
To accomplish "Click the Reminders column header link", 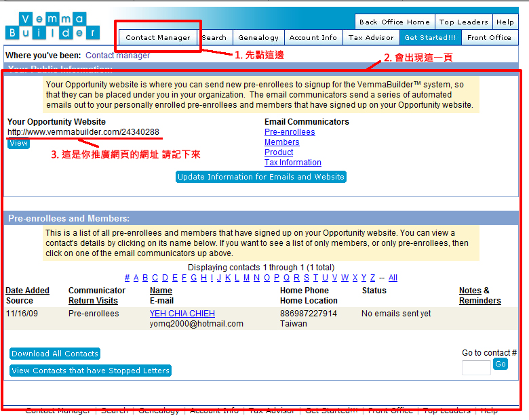I will pyautogui.click(x=480, y=300).
